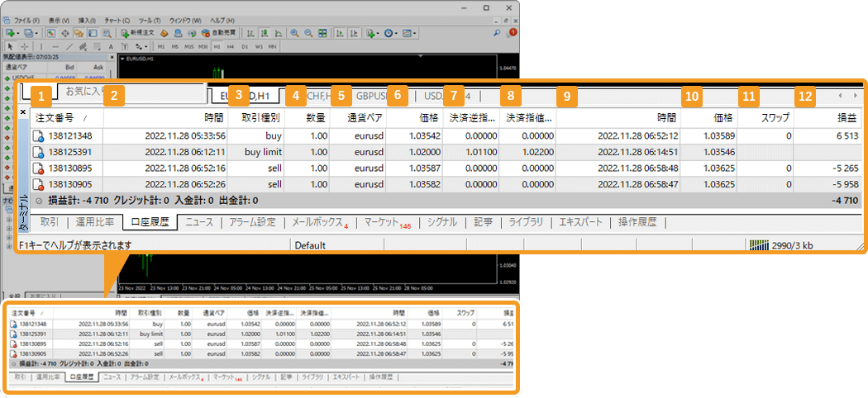The height and width of the screenshot is (398, 868).
Task: Select order 138125391 in enlarged panel
Action: 446,152
